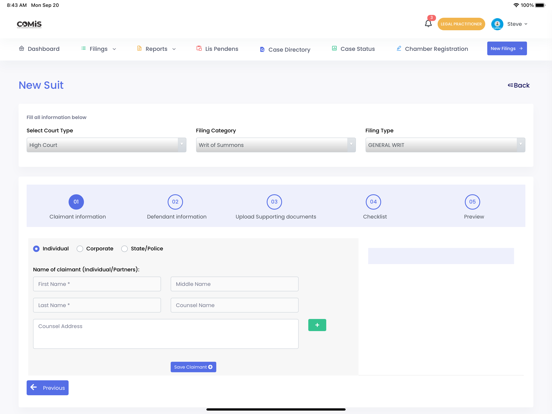The width and height of the screenshot is (552, 414).
Task: Go to step 03 Upload Supporting documents circle
Action: 274,202
